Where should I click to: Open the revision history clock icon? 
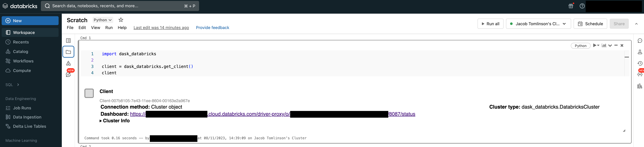[x=640, y=63]
